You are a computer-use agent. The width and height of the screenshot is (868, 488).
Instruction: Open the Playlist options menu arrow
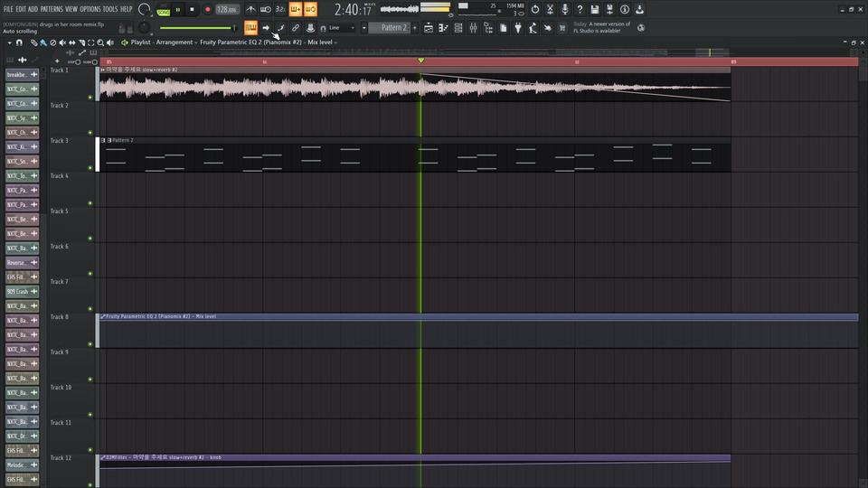point(9,42)
